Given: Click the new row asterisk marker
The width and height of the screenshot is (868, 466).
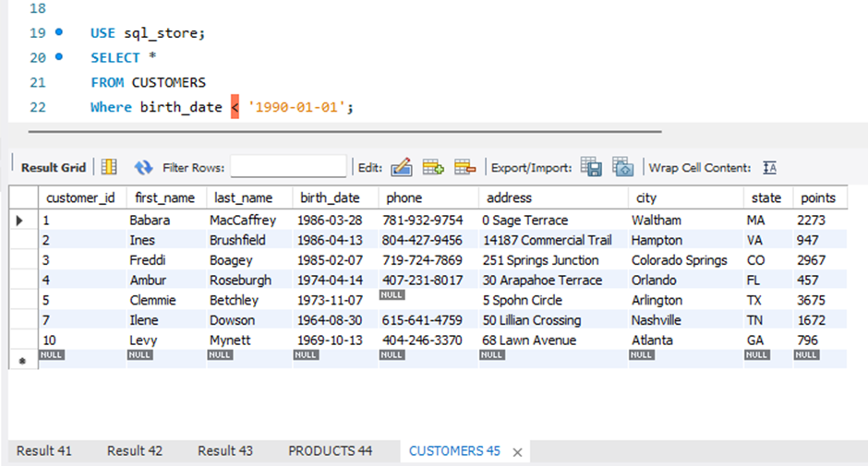Looking at the screenshot, I should click(x=23, y=361).
